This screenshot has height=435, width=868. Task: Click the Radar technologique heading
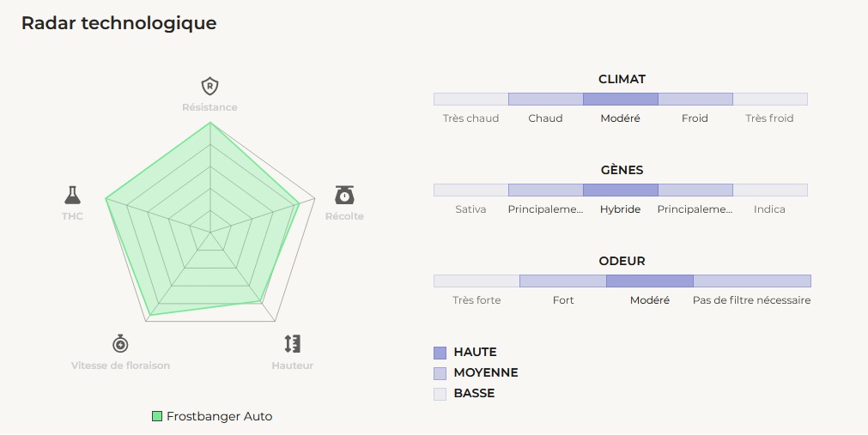pos(118,23)
